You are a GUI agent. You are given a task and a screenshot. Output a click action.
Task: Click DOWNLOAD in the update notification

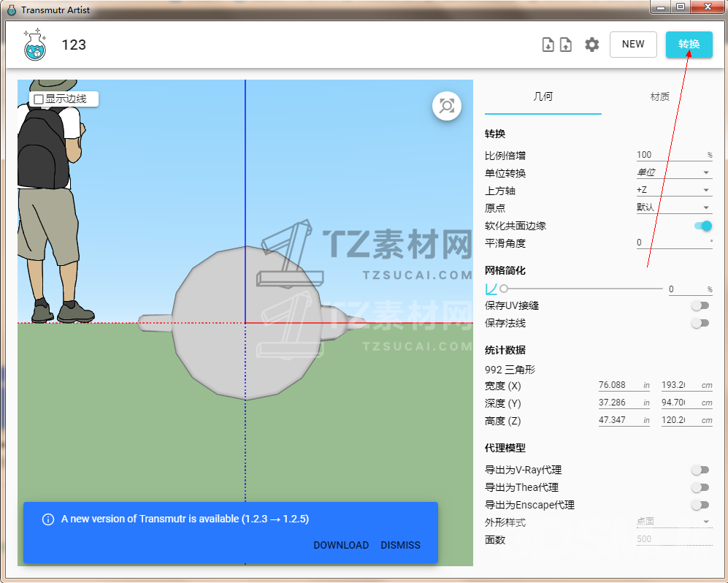(341, 545)
